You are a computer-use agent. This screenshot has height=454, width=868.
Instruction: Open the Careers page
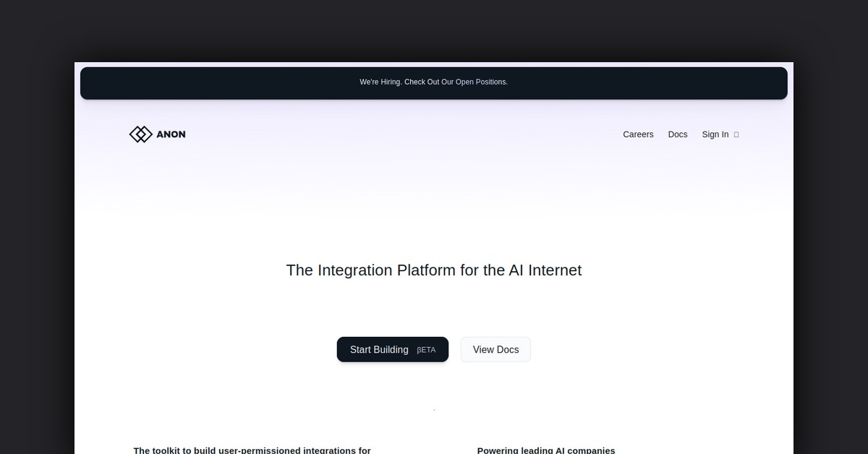pos(638,134)
